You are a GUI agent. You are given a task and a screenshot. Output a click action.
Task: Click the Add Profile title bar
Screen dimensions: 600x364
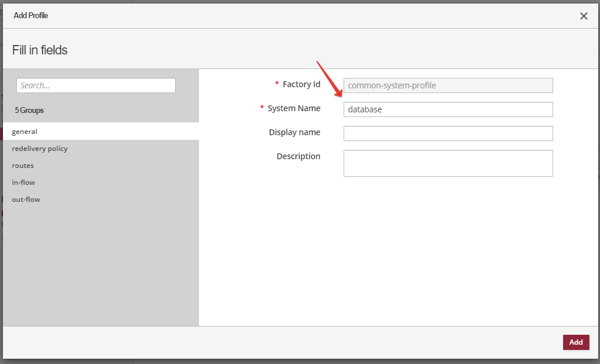pyautogui.click(x=30, y=15)
